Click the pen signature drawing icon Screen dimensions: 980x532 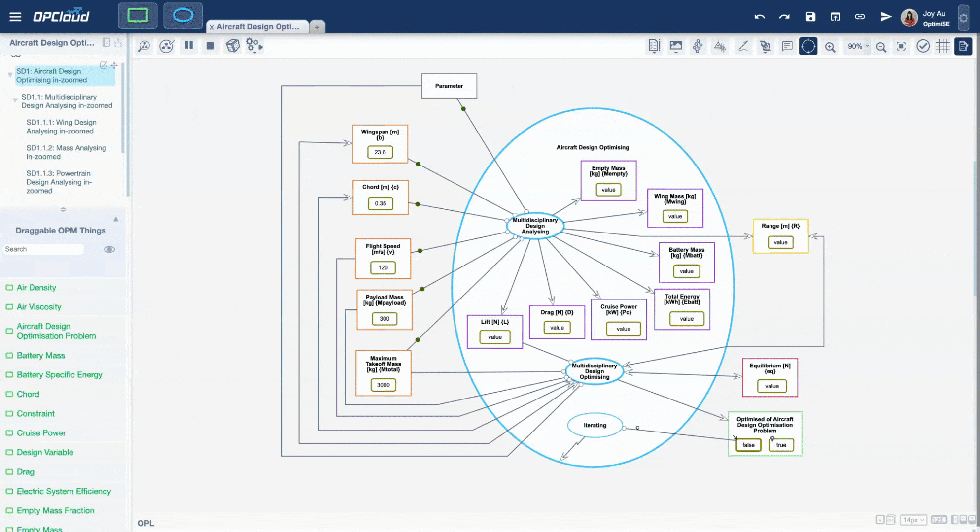743,46
